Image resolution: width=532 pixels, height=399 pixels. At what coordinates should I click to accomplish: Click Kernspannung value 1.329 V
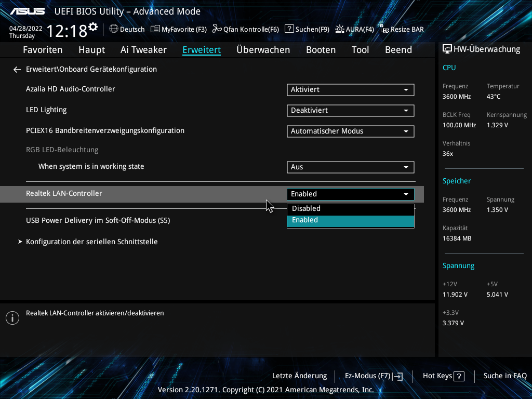tap(497, 125)
